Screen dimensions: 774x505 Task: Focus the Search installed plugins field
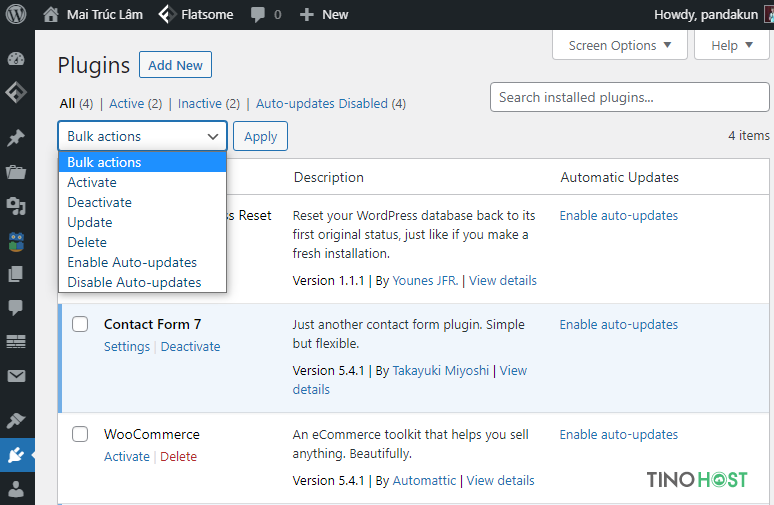[629, 97]
